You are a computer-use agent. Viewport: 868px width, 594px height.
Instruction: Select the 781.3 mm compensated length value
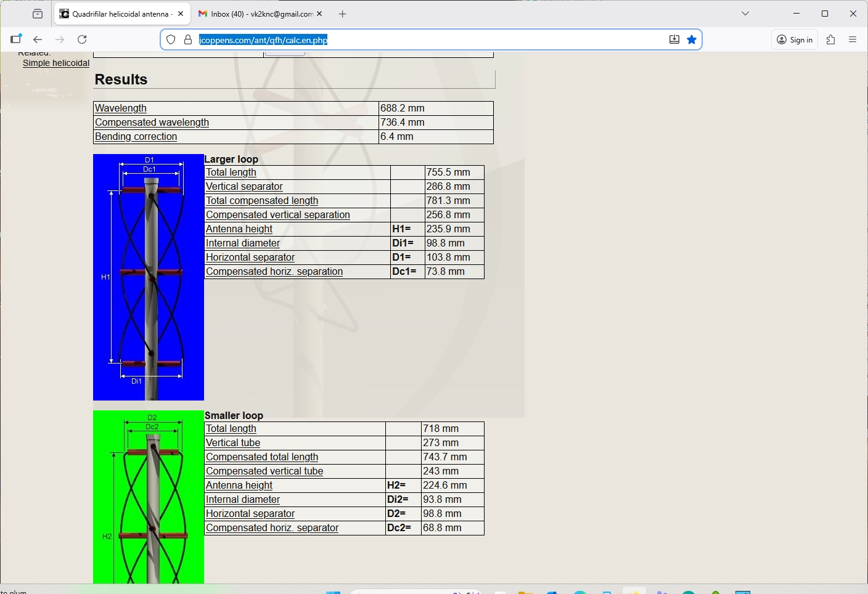(448, 200)
